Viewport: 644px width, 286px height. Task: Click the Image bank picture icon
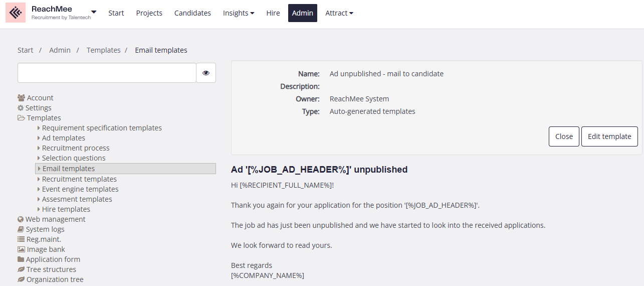[21, 249]
